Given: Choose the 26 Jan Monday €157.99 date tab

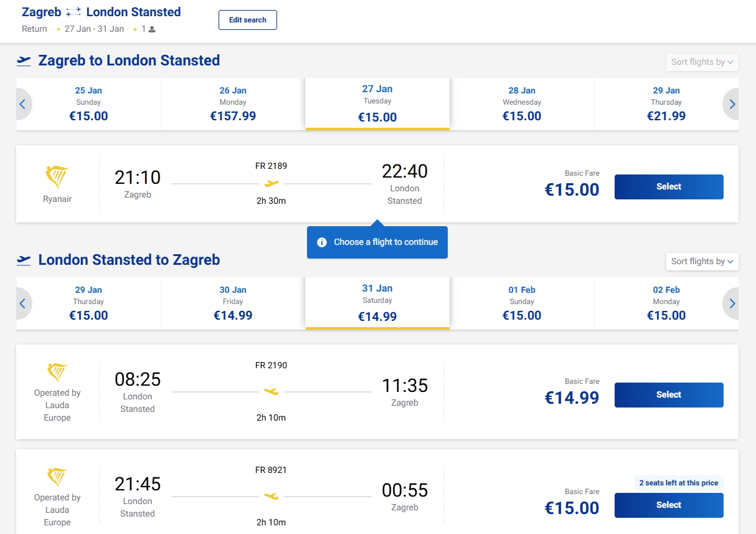Looking at the screenshot, I should 233,104.
